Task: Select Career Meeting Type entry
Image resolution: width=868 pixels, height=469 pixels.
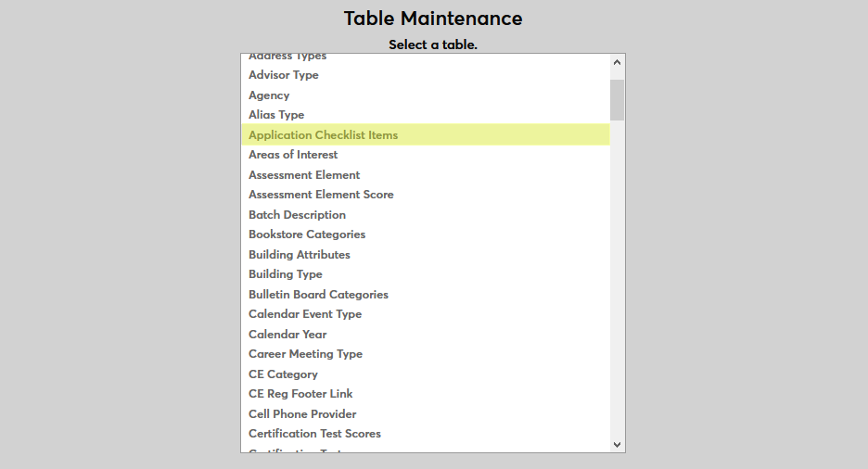Action: click(305, 354)
